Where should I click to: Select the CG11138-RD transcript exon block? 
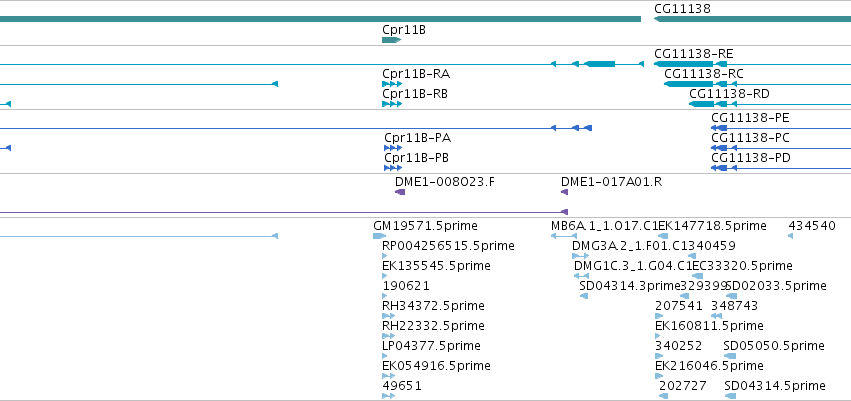click(702, 104)
